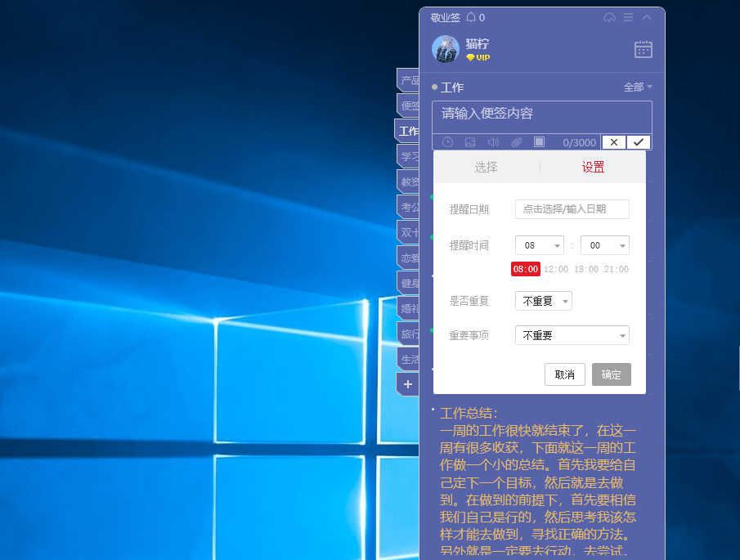Open the 恋爱 category tab
Viewport: 740px width, 560px height.
pyautogui.click(x=409, y=258)
